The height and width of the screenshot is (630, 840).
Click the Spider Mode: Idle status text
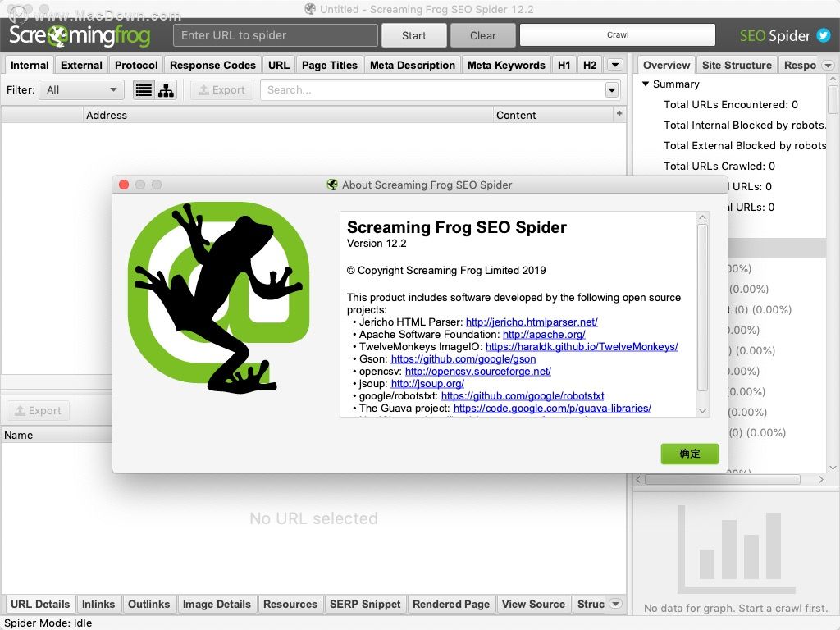point(48,623)
